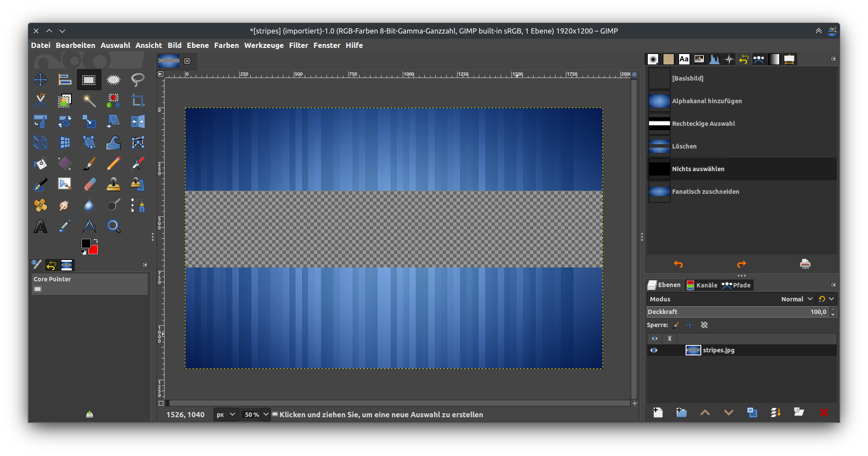Open the Modus dropdown set to Normal
The image size is (868, 456).
796,299
